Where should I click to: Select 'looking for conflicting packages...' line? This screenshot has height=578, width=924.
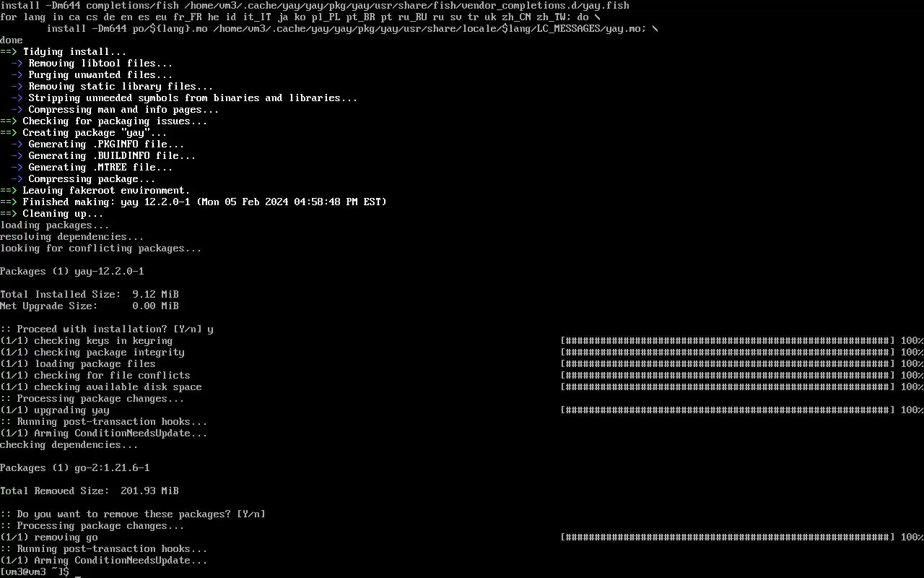(x=101, y=249)
